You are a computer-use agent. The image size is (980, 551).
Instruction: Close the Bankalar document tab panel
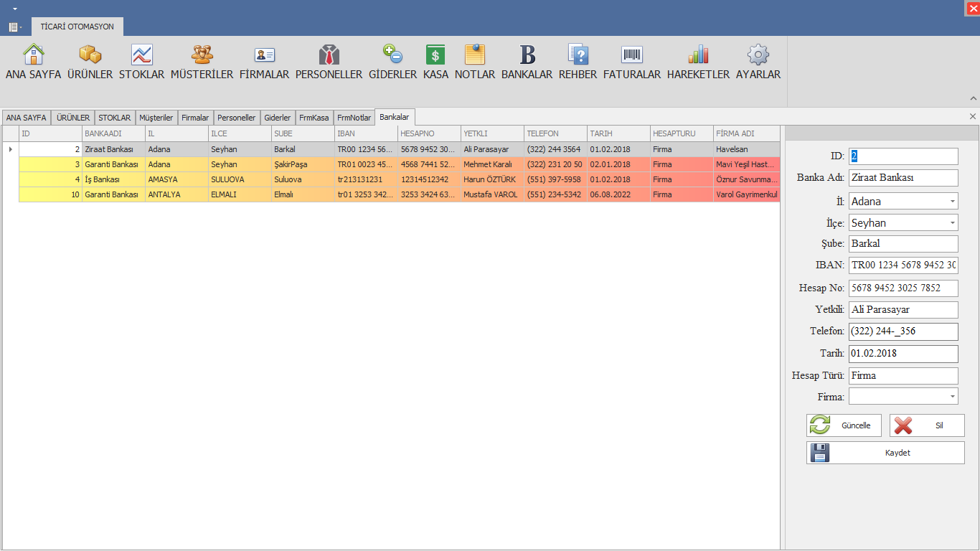tap(973, 116)
